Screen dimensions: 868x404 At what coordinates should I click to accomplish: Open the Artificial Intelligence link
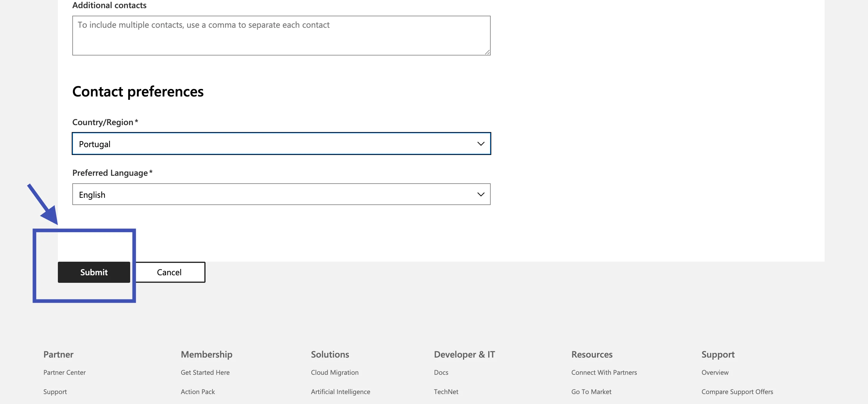340,392
